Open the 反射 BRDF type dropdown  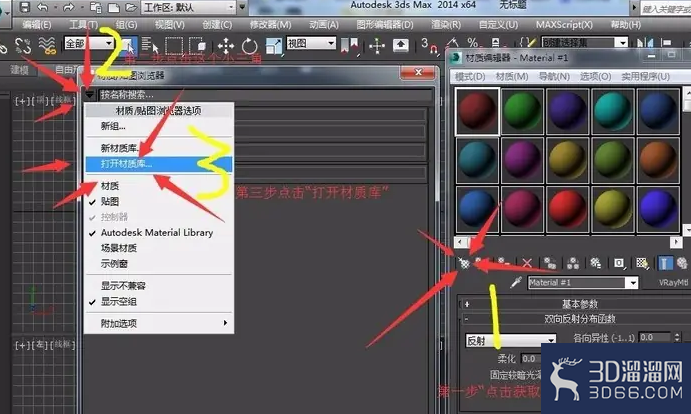511,340
